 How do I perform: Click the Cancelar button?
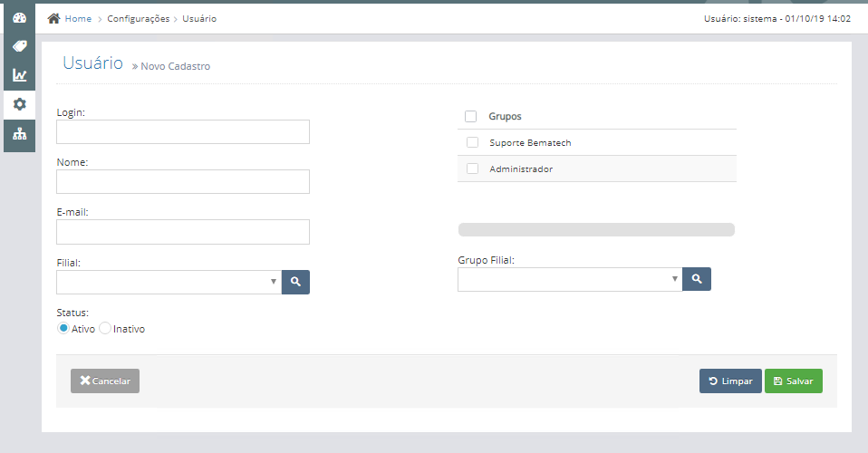coord(105,381)
